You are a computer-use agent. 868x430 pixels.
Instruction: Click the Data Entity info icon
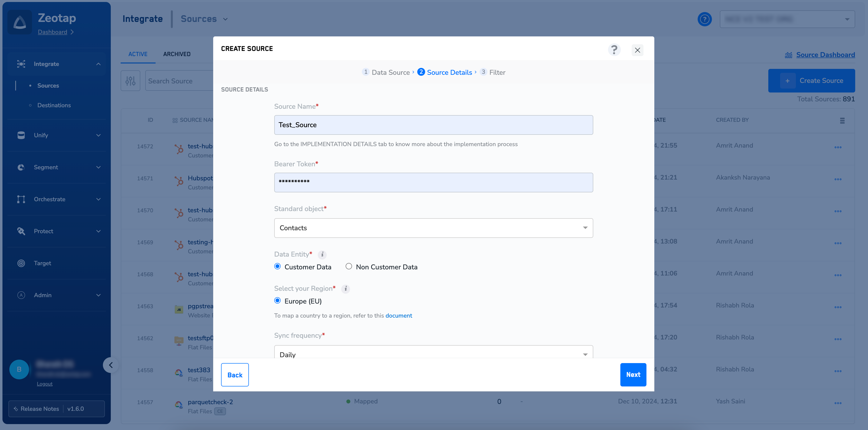[x=322, y=255]
